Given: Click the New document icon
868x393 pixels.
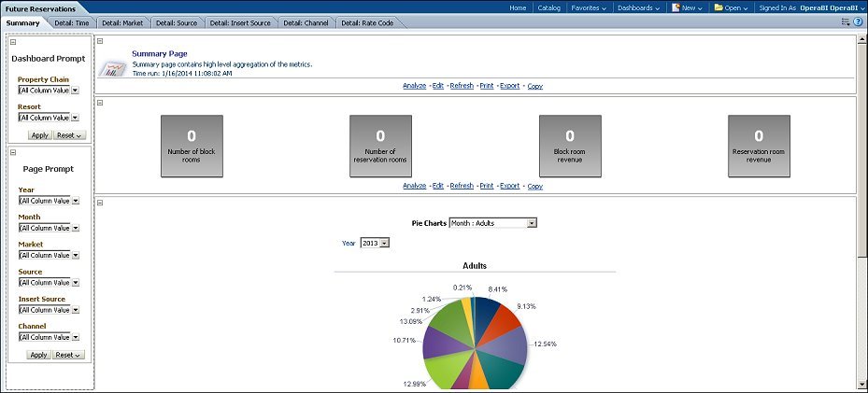Looking at the screenshot, I should pyautogui.click(x=676, y=7).
